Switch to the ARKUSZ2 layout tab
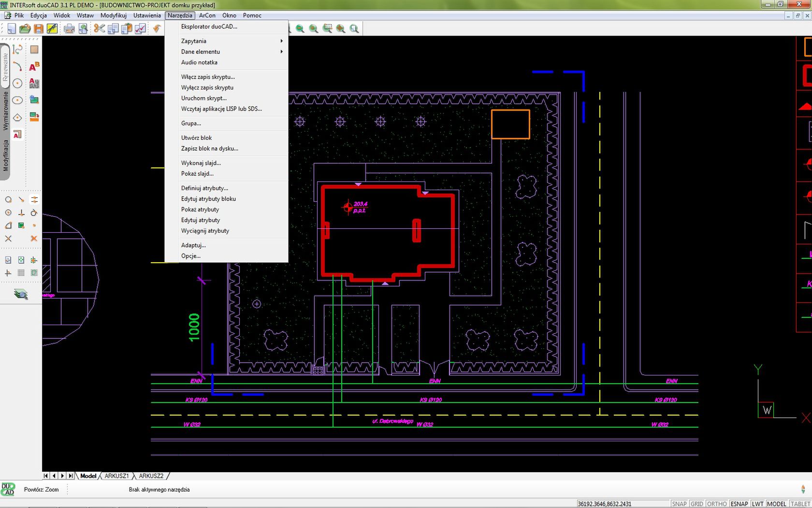The height and width of the screenshot is (508, 812). tap(151, 476)
